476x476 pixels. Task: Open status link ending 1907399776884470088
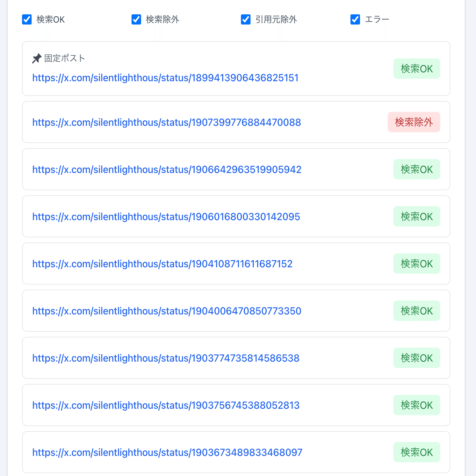coord(167,122)
